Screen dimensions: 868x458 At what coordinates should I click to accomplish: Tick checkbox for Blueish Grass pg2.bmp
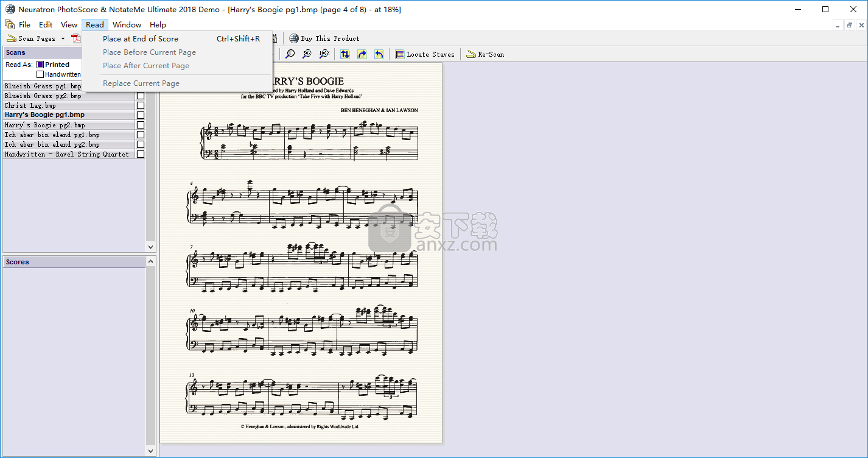[x=141, y=96]
